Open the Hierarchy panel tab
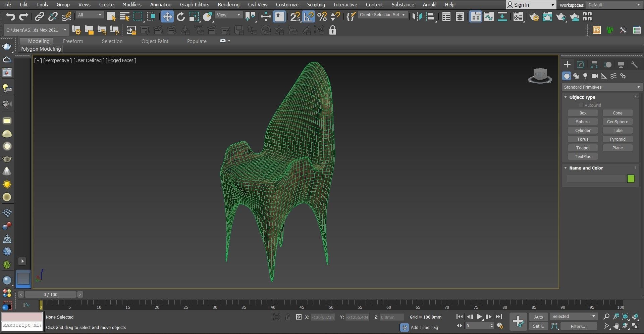644x334 pixels. (x=594, y=64)
